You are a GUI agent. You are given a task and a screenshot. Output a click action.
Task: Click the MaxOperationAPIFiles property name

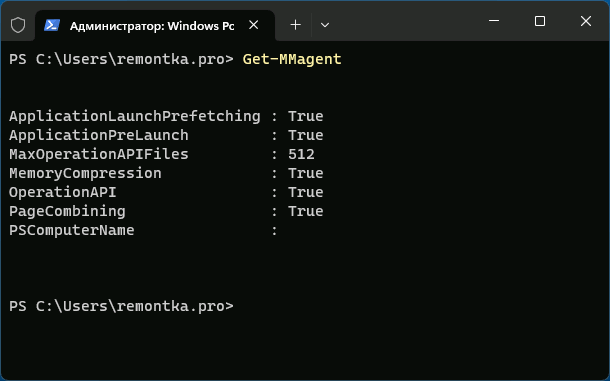coord(99,154)
